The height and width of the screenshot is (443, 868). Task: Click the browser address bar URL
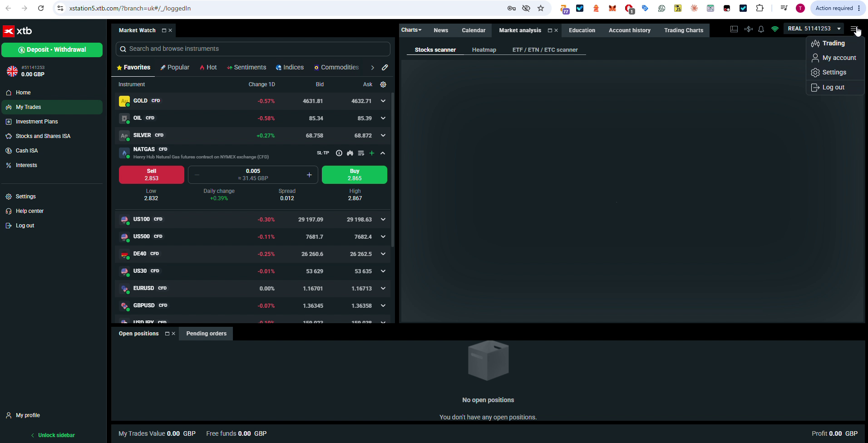130,8
